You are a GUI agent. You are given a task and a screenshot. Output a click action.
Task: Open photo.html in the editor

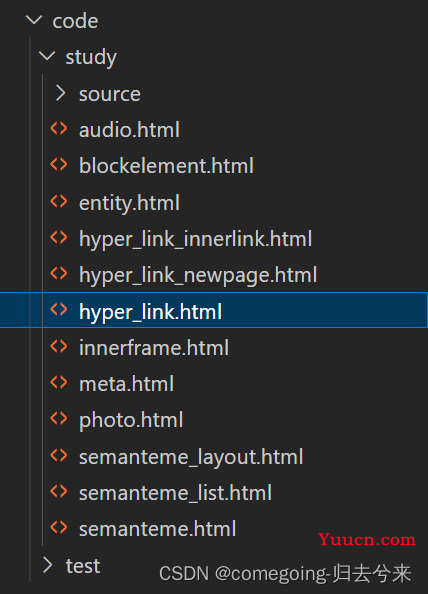131,420
